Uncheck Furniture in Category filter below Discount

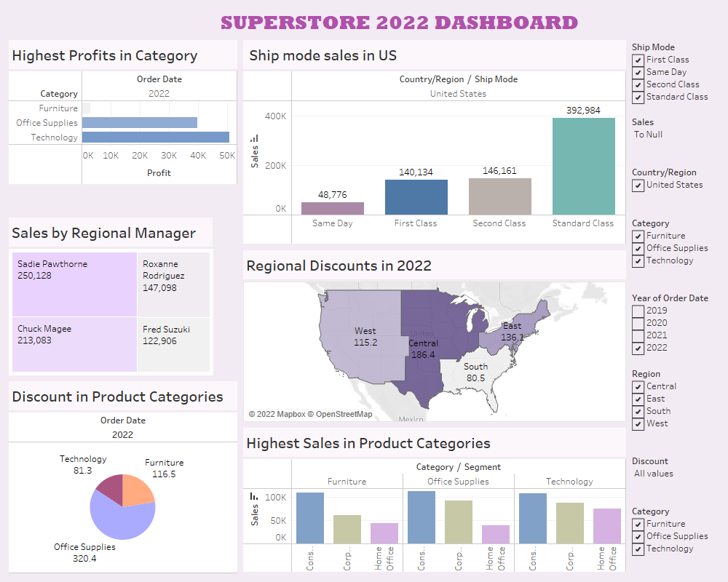point(638,525)
